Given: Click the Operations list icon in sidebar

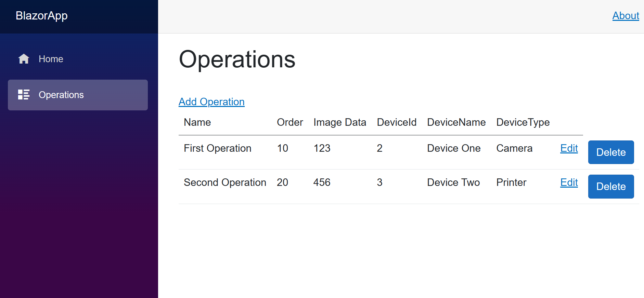Looking at the screenshot, I should tap(24, 95).
